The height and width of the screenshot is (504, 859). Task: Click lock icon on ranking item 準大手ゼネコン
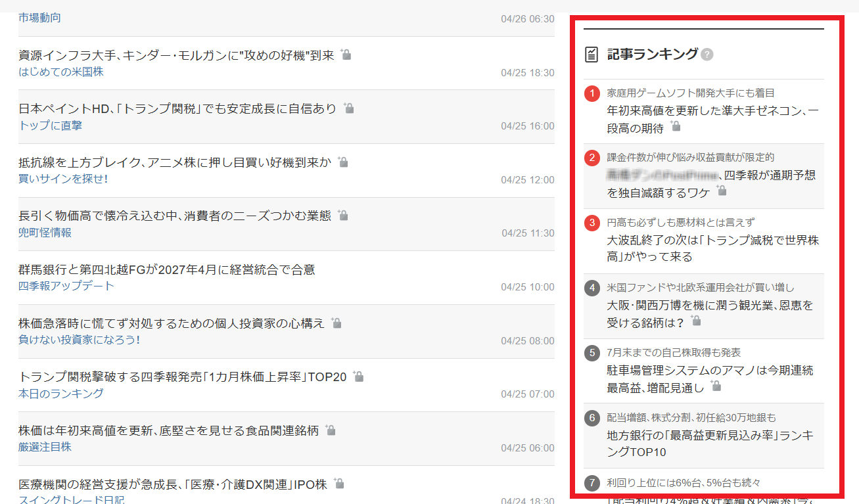(x=675, y=126)
